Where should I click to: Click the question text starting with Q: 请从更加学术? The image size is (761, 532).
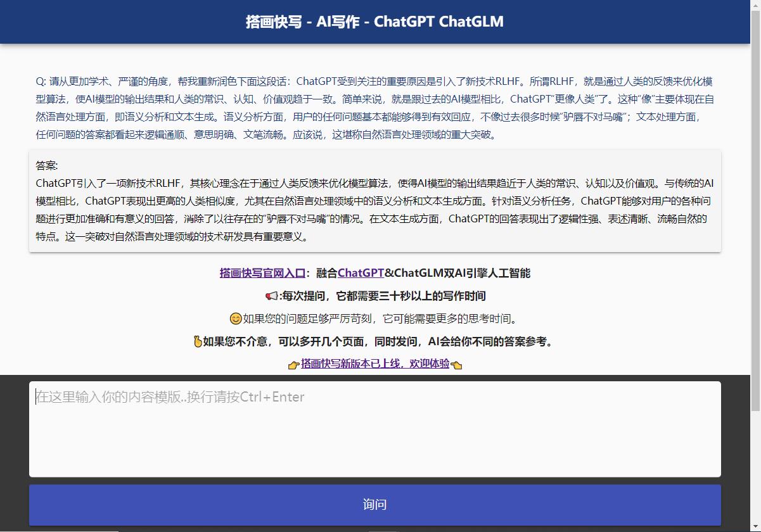(375, 108)
